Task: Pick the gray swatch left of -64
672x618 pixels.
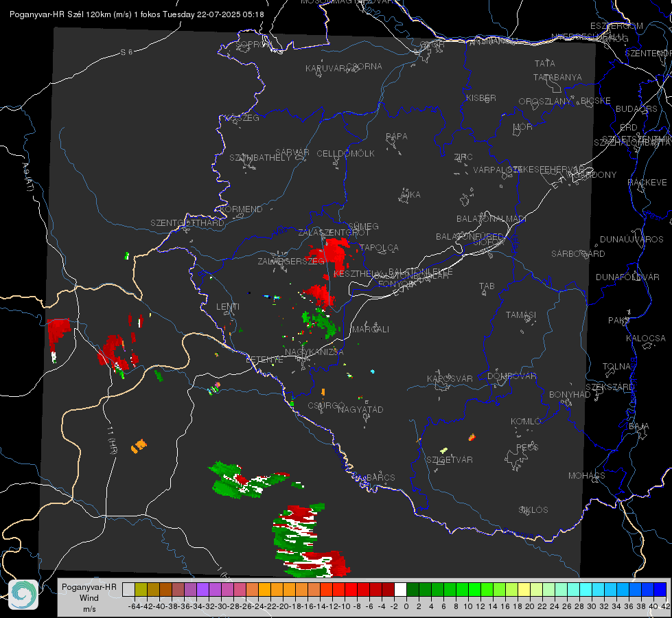Action: 128,590
